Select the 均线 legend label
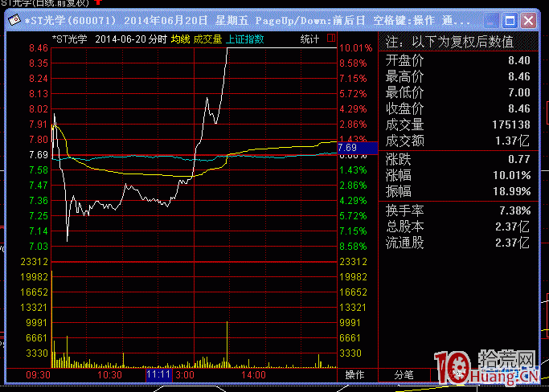Screen dimensions: 549x392 click(181, 39)
